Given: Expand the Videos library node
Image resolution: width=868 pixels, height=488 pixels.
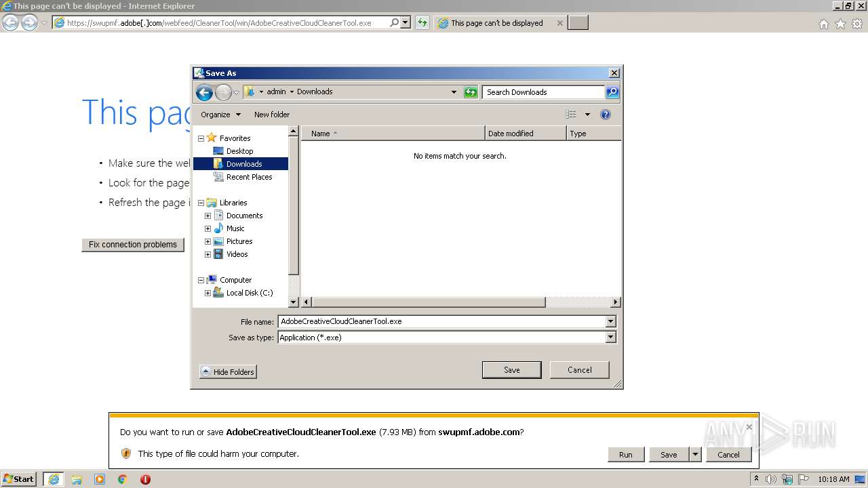Looking at the screenshot, I should (208, 254).
